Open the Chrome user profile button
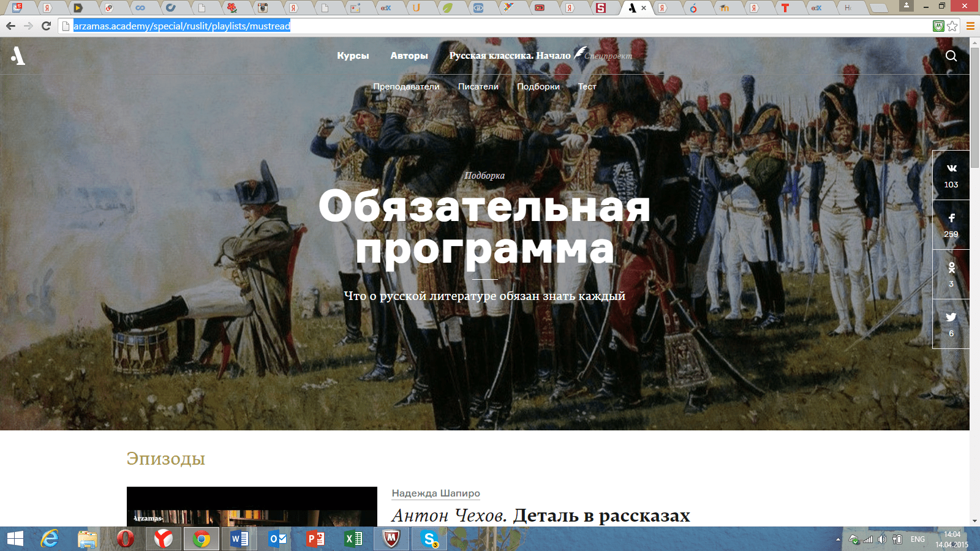 pos(907,6)
